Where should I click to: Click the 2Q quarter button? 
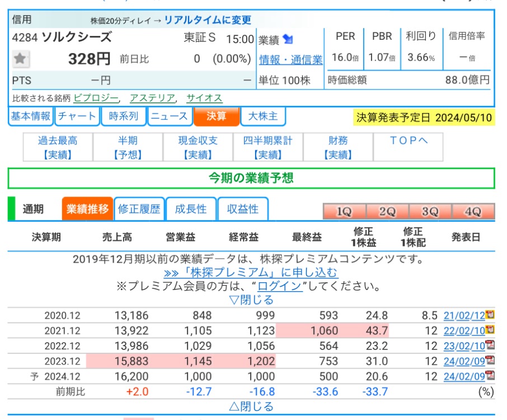click(387, 212)
